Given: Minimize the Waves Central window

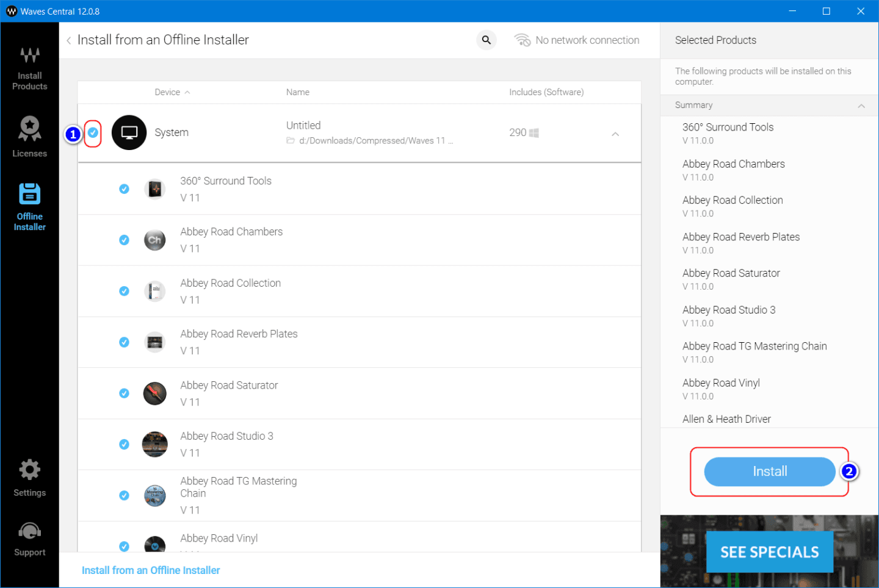Looking at the screenshot, I should tap(792, 11).
